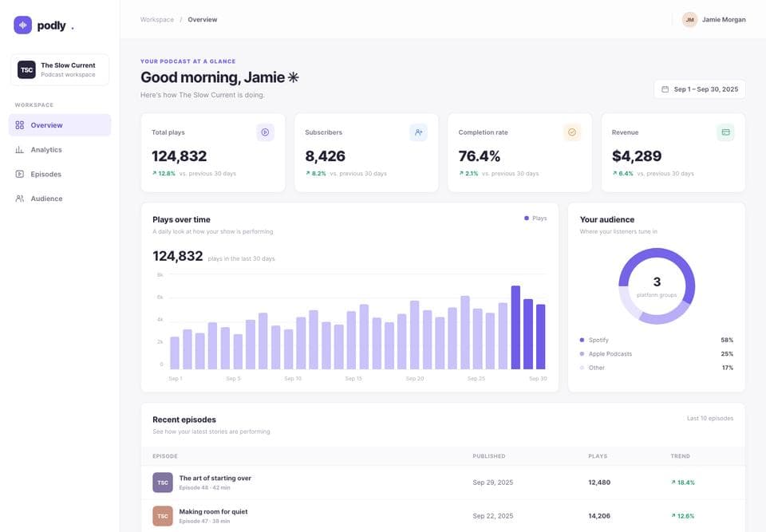This screenshot has height=532, width=766.
Task: Click the Jamie Morgan account name
Action: [x=724, y=19]
